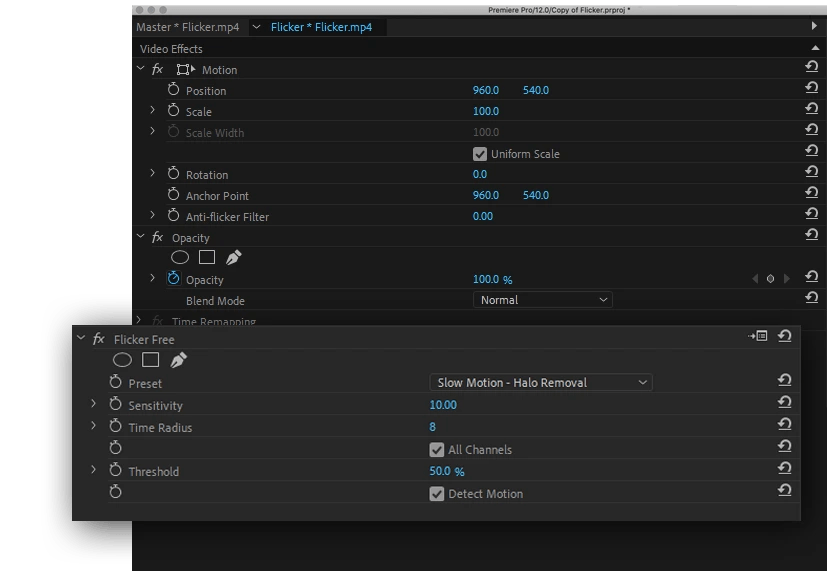The height and width of the screenshot is (571, 827).
Task: Toggle stopwatch beside Detect Motion
Action: (116, 492)
